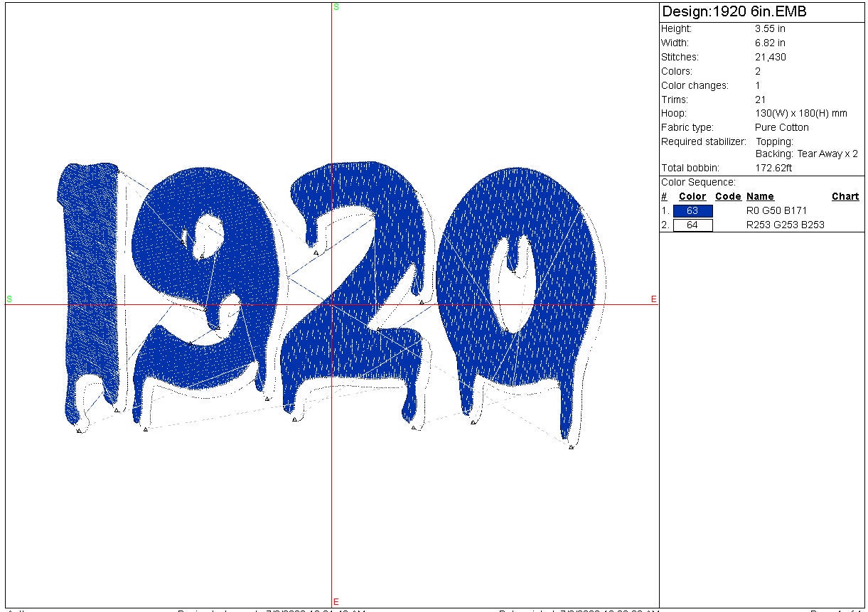Viewport: 868px width, 612px height.
Task: Click the green S marker at top of crosshair
Action: point(336,6)
